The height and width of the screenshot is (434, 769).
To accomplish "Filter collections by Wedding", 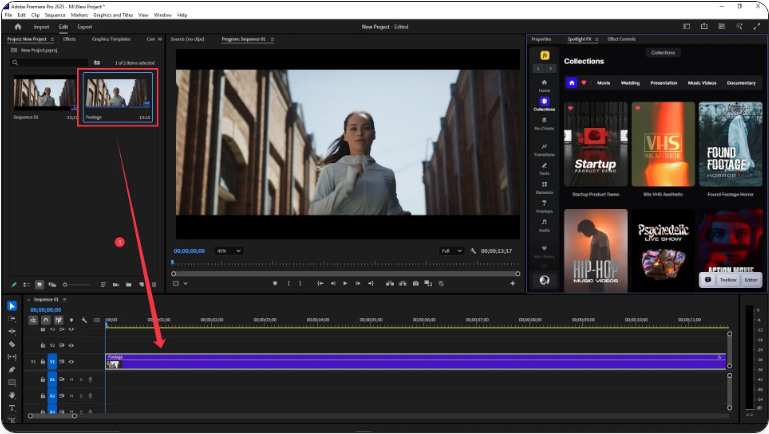I will tap(630, 83).
